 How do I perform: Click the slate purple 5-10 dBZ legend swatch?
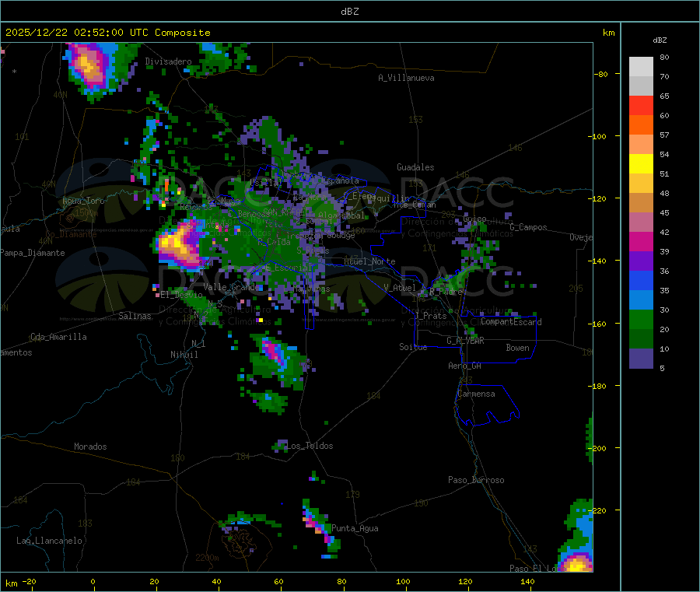(641, 359)
